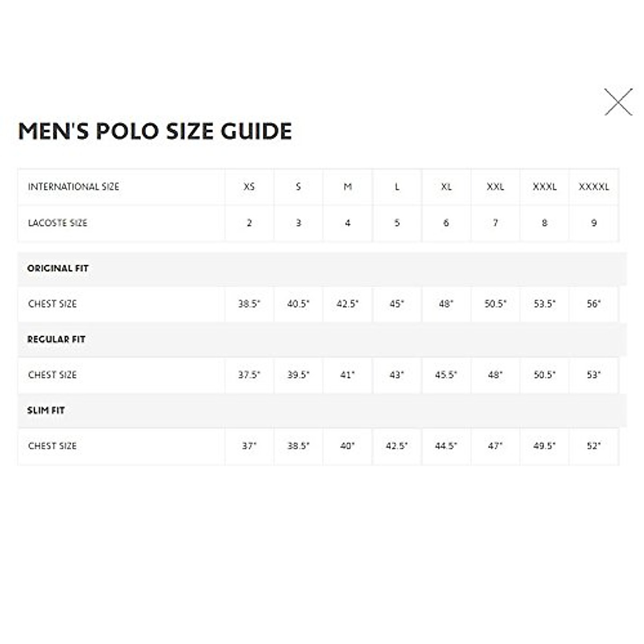
Task: Click the 52" Slim Fit chest size cell
Action: (x=594, y=445)
